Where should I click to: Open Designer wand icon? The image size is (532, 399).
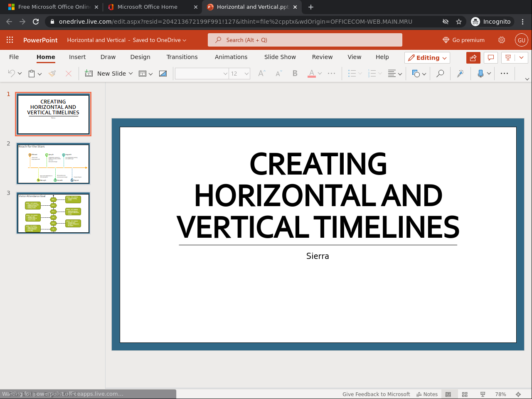[460, 74]
